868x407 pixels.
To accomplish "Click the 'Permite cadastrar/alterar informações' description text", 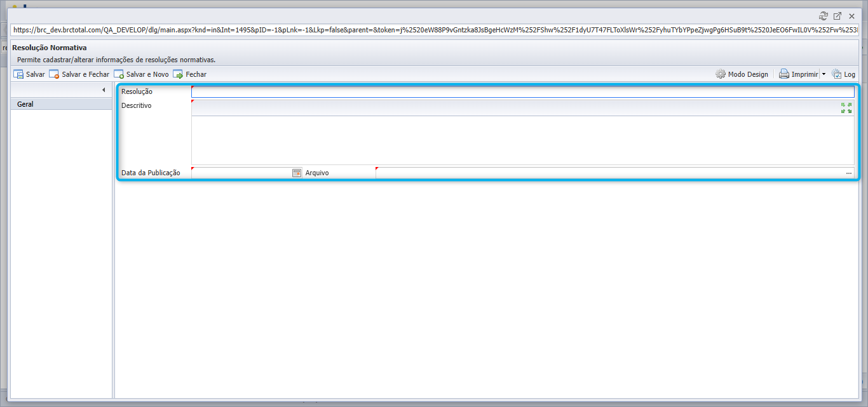I will (116, 60).
